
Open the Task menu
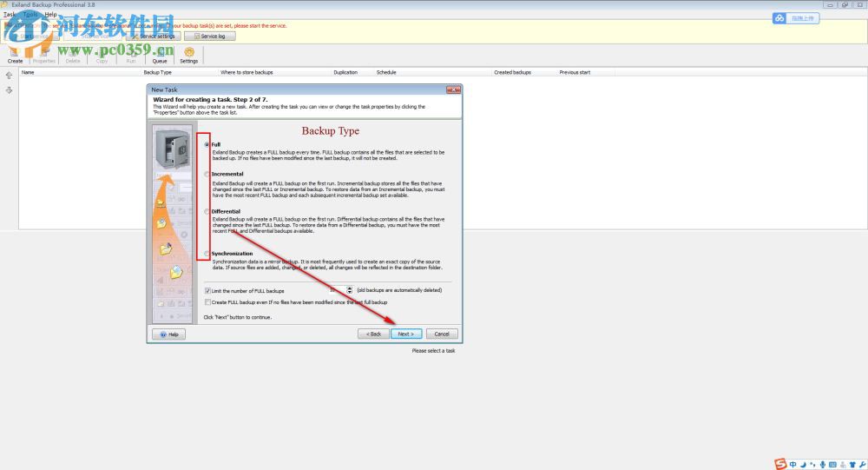10,15
